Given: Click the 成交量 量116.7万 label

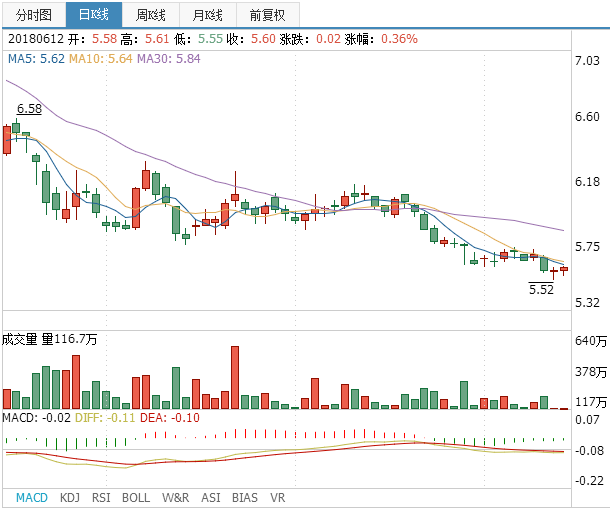Looking at the screenshot, I should [49, 339].
